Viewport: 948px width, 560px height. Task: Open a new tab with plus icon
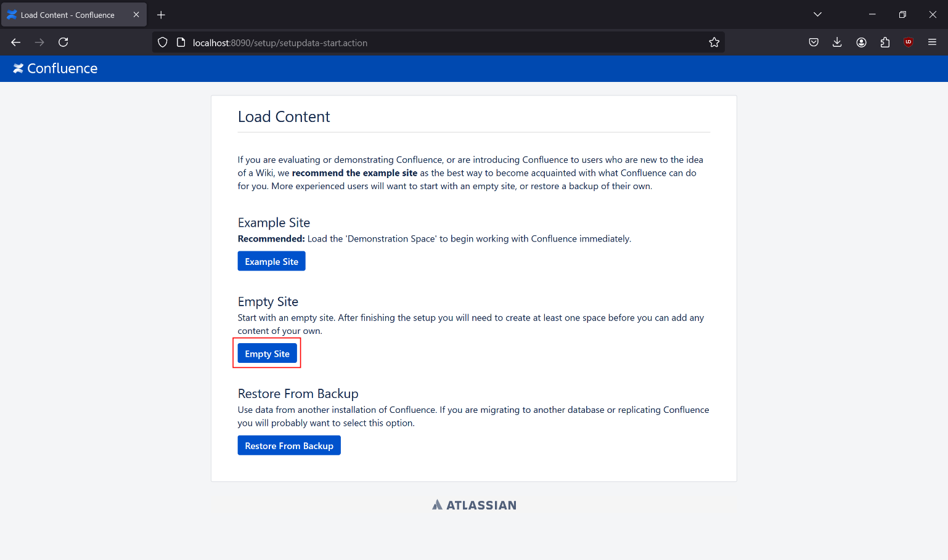point(161,15)
